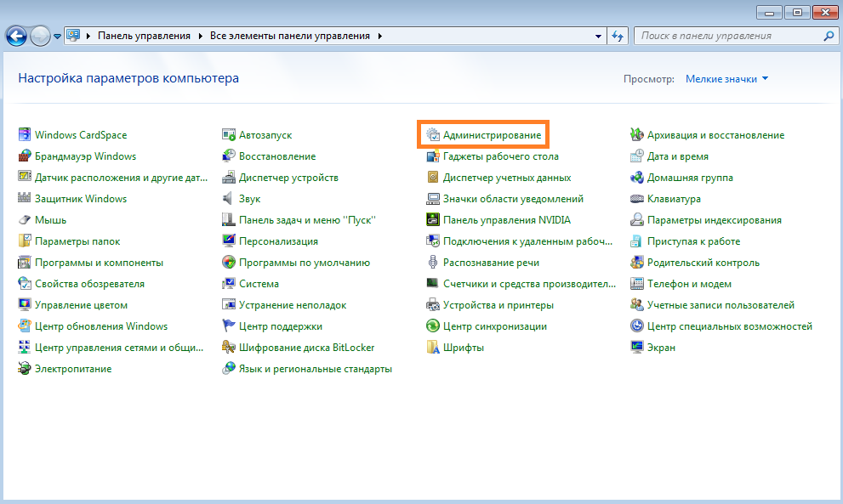Open the Устранение неполадок link

[x=293, y=305]
